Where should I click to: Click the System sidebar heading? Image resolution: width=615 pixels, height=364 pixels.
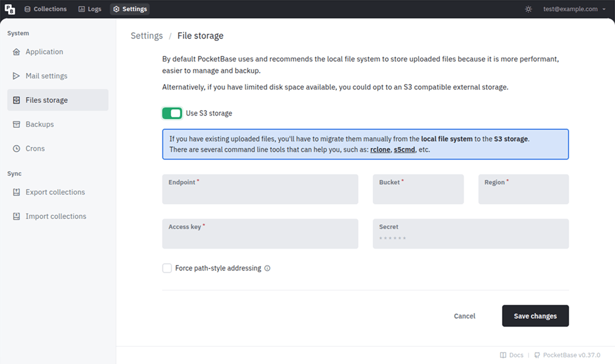[x=18, y=33]
